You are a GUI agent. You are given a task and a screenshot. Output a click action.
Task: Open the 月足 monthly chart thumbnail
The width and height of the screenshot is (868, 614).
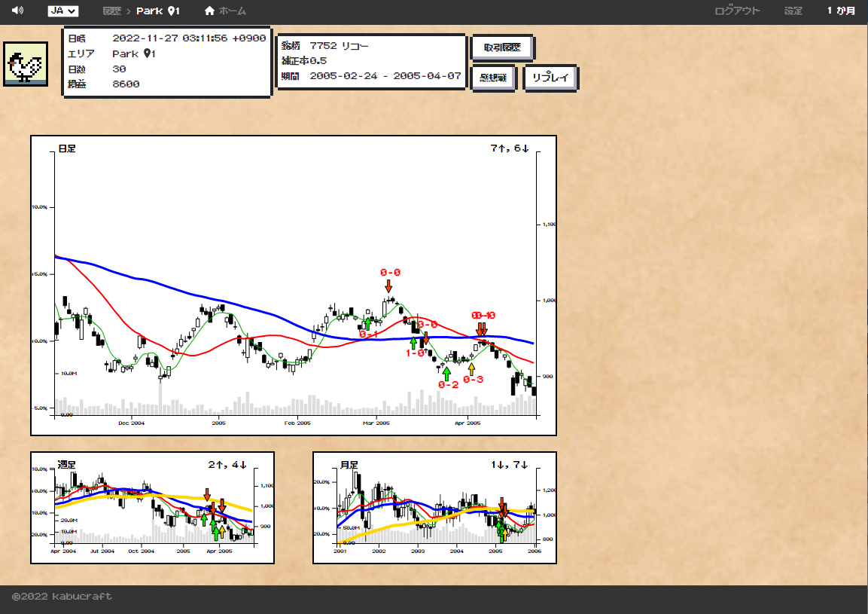[434, 507]
